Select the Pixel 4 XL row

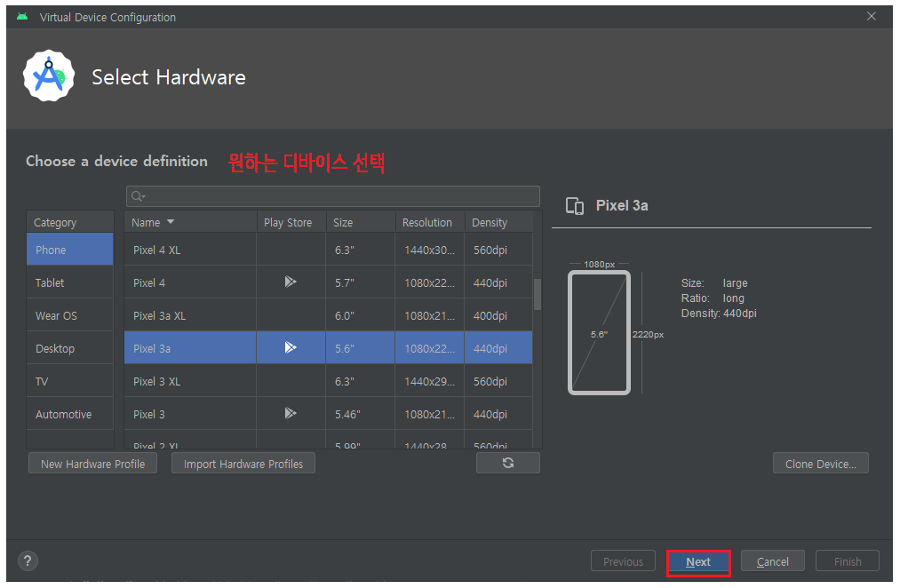pyautogui.click(x=329, y=250)
